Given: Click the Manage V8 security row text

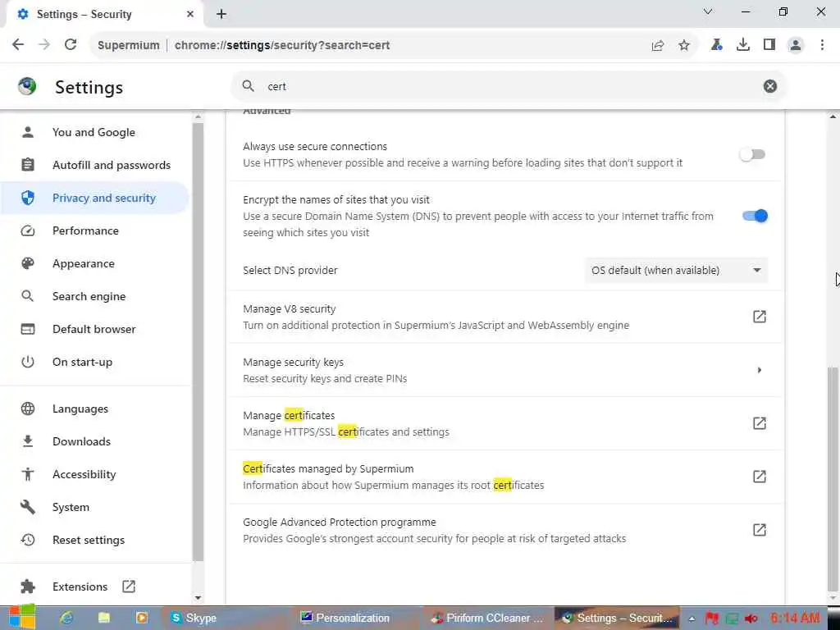Looking at the screenshot, I should point(290,309).
